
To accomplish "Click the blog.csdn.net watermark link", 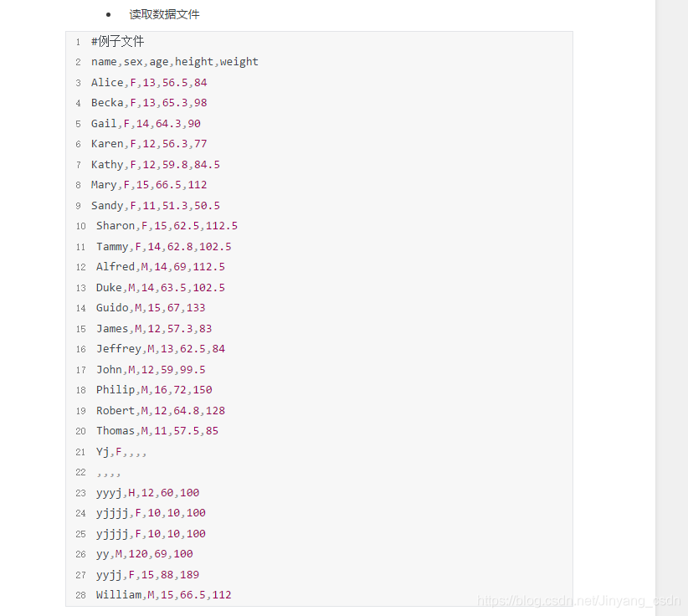I will (x=578, y=600).
